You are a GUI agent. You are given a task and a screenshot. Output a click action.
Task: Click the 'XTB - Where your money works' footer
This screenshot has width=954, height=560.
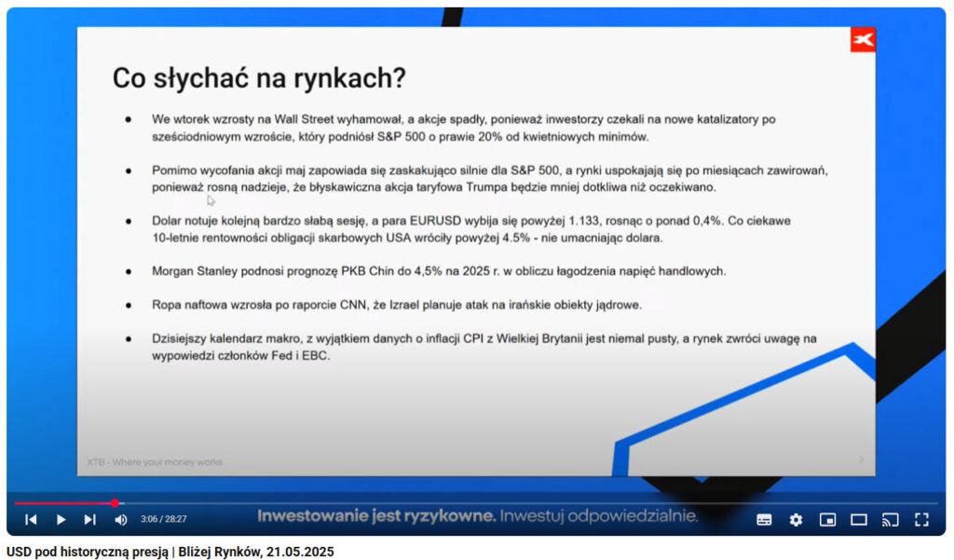[155, 462]
